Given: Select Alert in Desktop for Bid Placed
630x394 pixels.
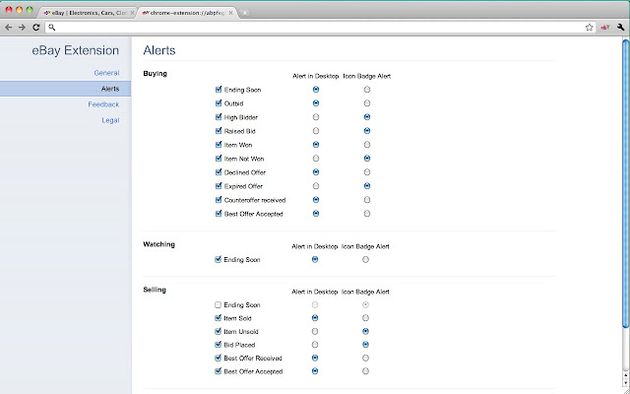Looking at the screenshot, I should coord(315,345).
